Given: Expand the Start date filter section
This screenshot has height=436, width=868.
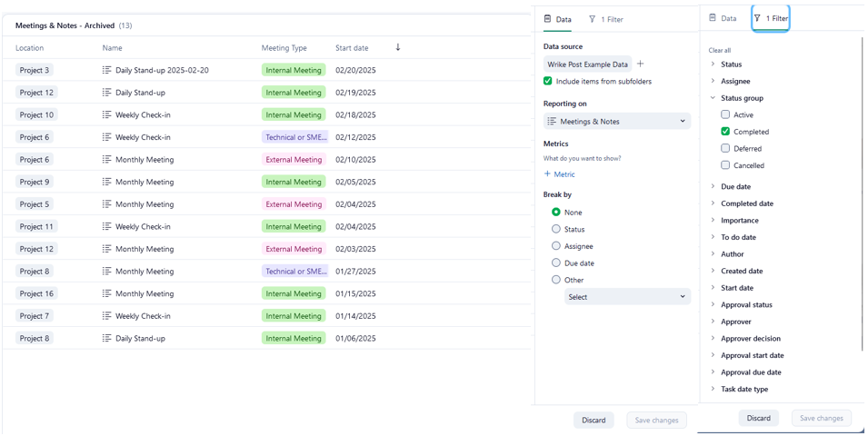Looking at the screenshot, I should pos(713,288).
